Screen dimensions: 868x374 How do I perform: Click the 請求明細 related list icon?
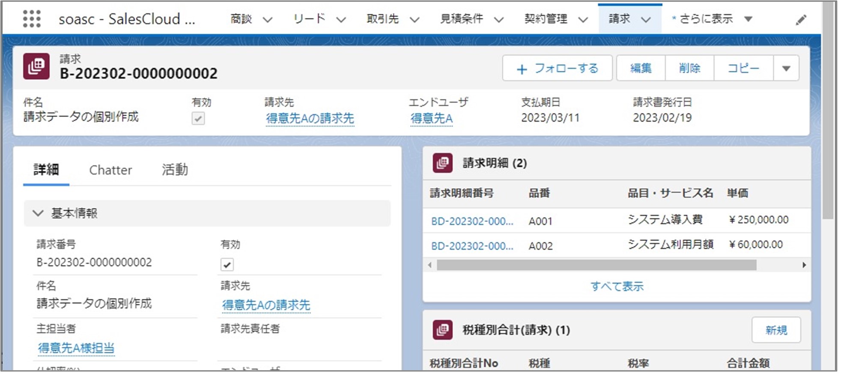(x=442, y=163)
